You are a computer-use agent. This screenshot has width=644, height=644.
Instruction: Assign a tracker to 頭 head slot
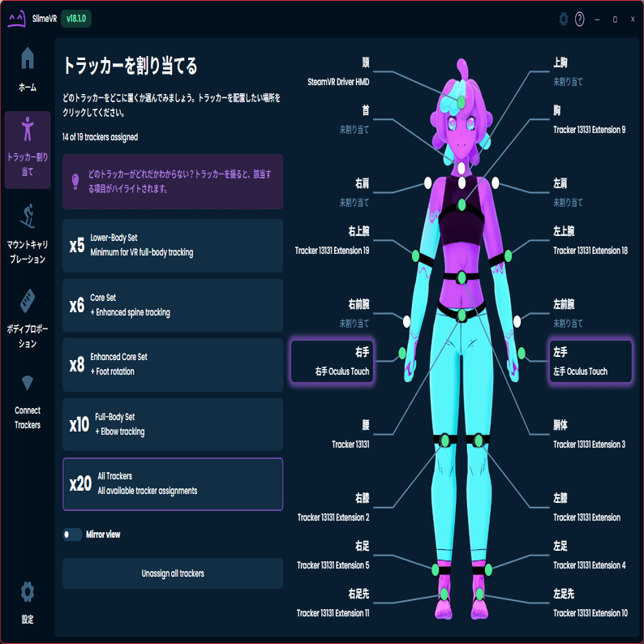[x=333, y=72]
